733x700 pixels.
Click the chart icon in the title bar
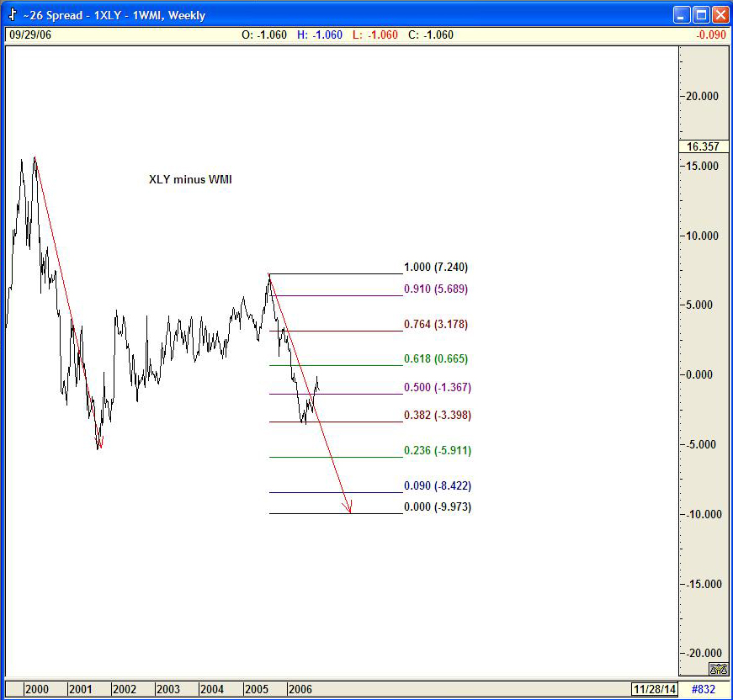[x=13, y=15]
